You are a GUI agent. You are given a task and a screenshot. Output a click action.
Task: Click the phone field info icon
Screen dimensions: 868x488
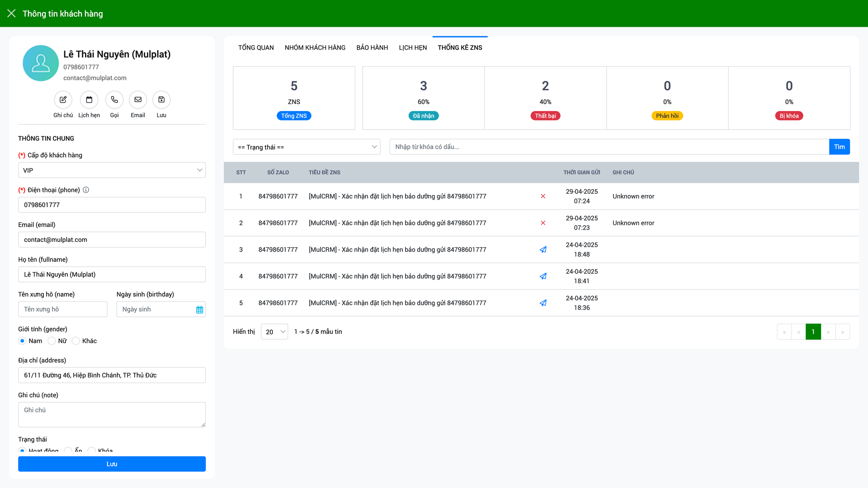86,190
